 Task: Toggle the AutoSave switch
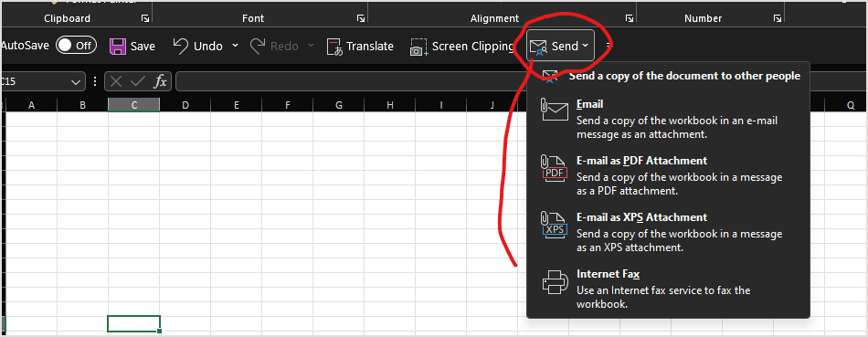77,46
